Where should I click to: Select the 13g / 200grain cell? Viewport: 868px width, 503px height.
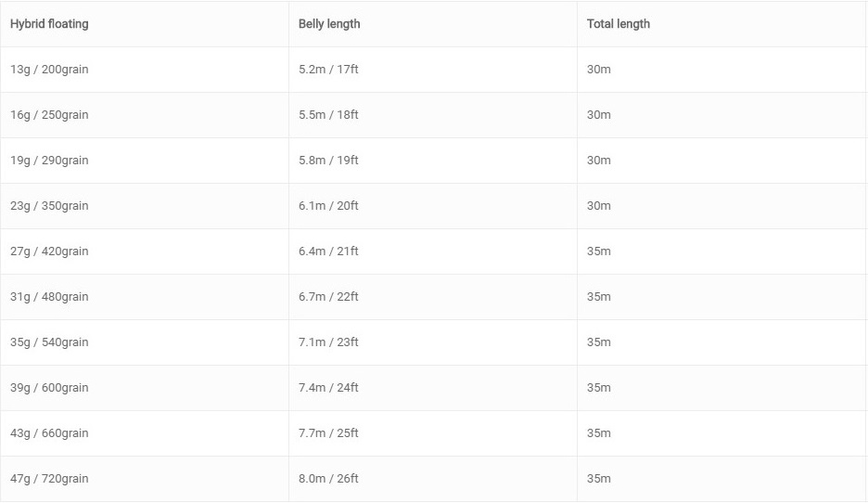pyautogui.click(x=145, y=70)
